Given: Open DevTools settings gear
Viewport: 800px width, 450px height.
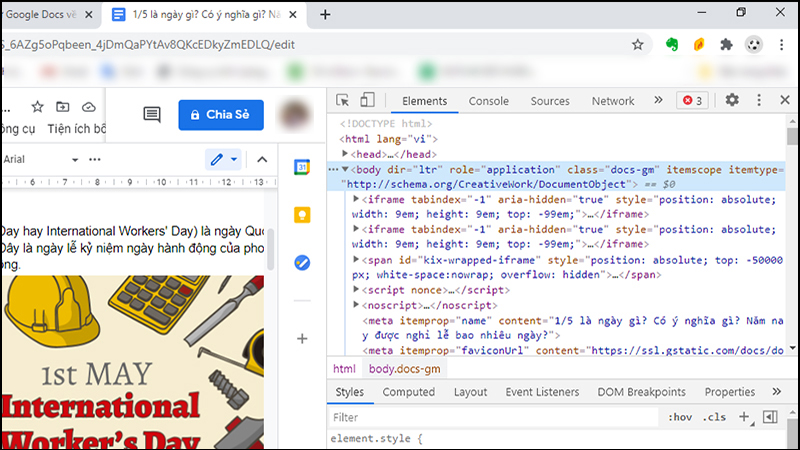Looking at the screenshot, I should coord(732,100).
